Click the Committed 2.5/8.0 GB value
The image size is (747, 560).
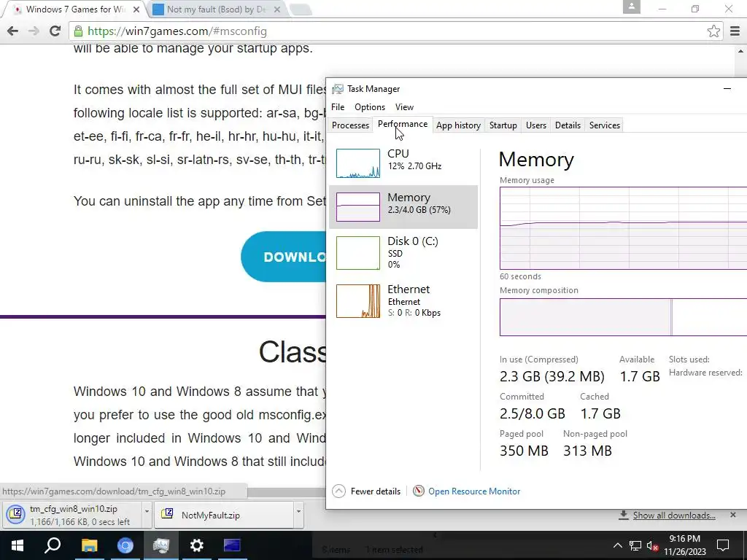tap(532, 413)
